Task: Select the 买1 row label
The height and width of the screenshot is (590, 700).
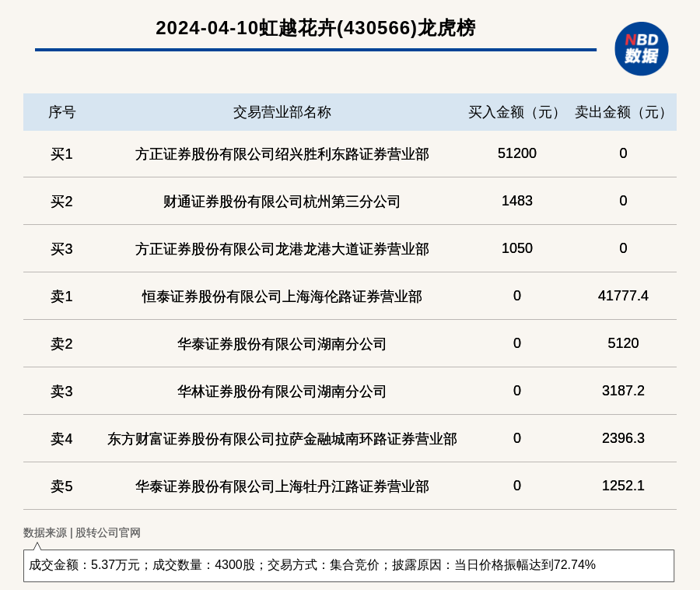Action: [x=61, y=154]
